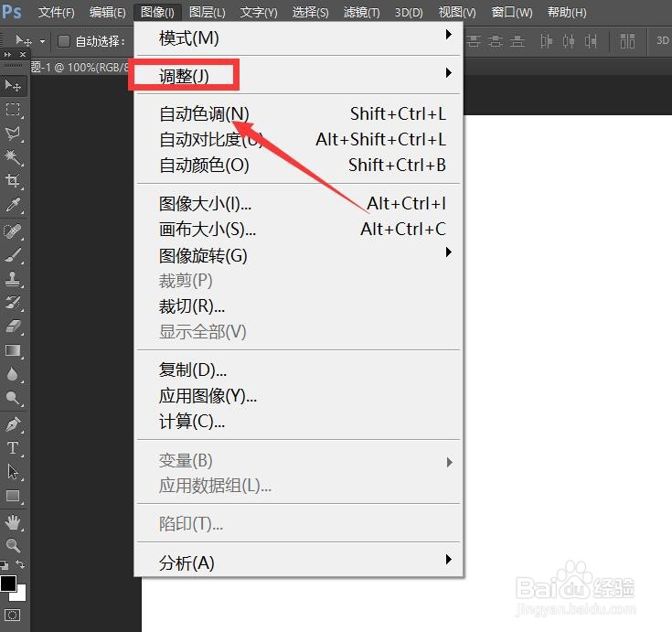Select the Clone Stamp tool
Screen dimensions: 672x632
coord(13,279)
